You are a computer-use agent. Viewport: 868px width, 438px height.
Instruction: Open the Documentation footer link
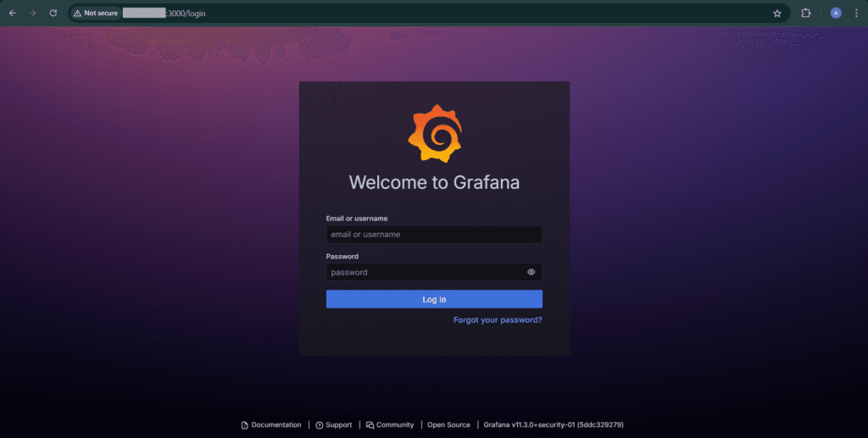[x=271, y=424]
